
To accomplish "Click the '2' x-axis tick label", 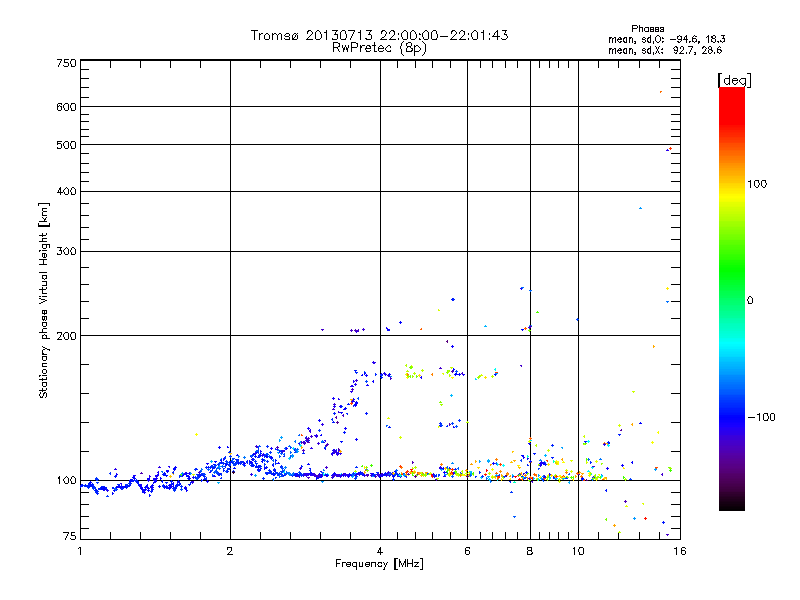I will click(x=230, y=551).
